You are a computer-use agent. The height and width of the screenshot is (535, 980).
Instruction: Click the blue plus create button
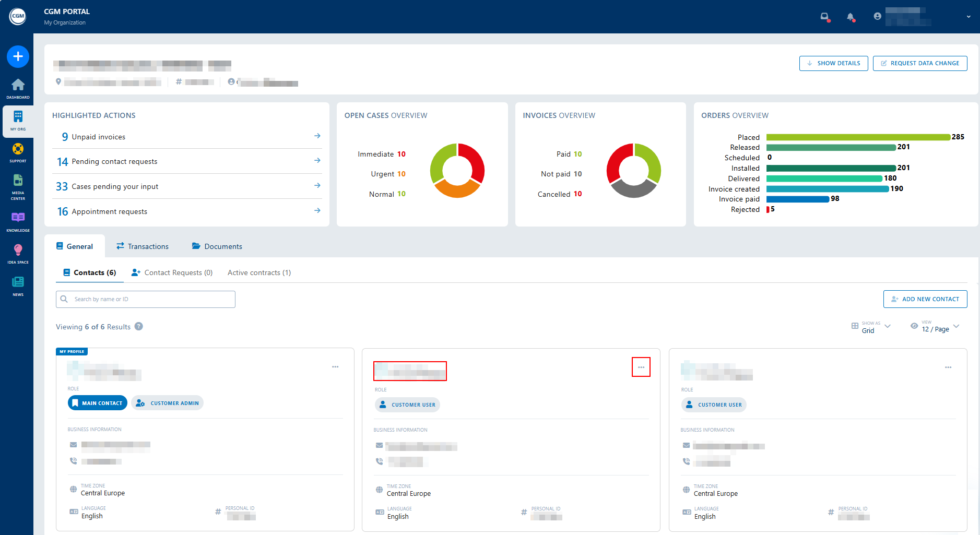(x=18, y=56)
